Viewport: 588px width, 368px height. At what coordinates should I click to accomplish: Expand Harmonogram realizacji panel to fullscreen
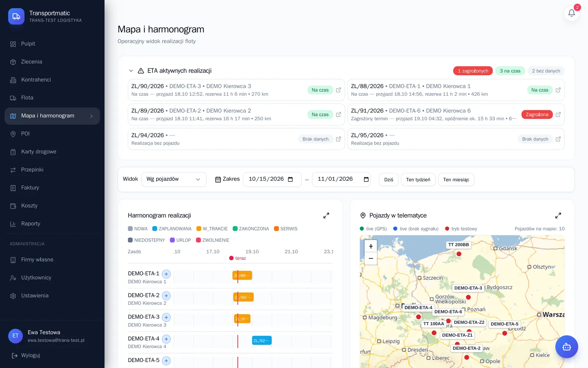[x=326, y=216]
